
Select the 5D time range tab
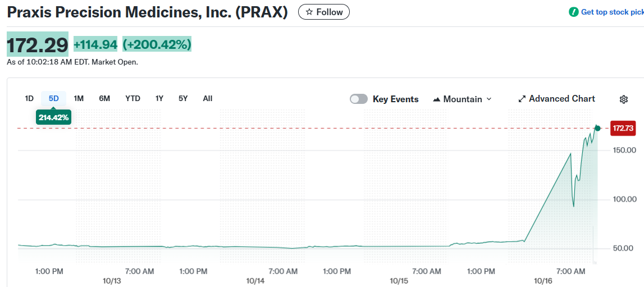(x=54, y=98)
